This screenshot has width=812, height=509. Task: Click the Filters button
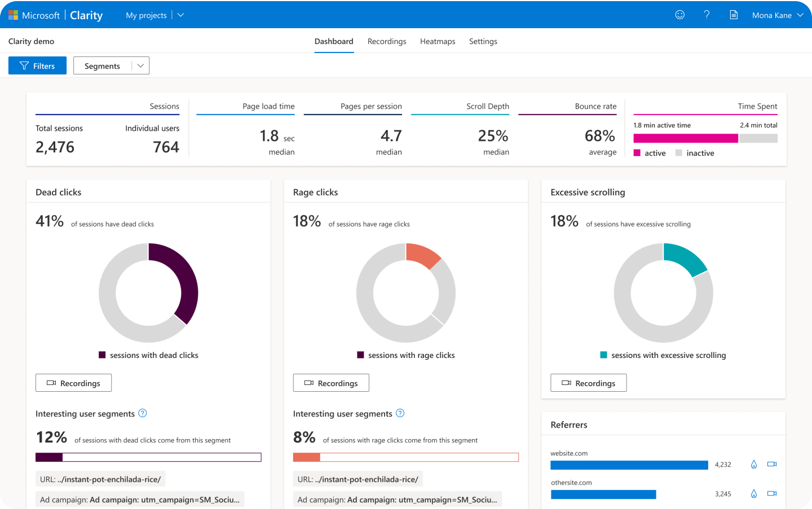(37, 66)
